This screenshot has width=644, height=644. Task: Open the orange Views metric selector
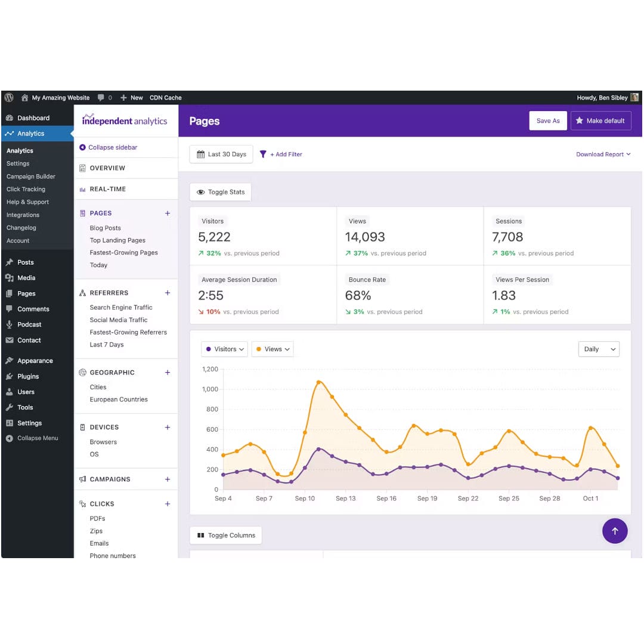pos(273,349)
